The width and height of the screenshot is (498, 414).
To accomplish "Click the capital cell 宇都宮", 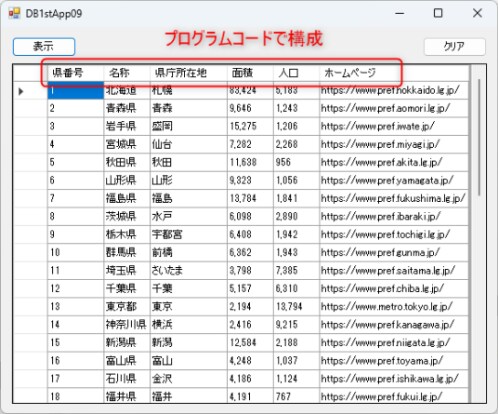I will tap(189, 234).
